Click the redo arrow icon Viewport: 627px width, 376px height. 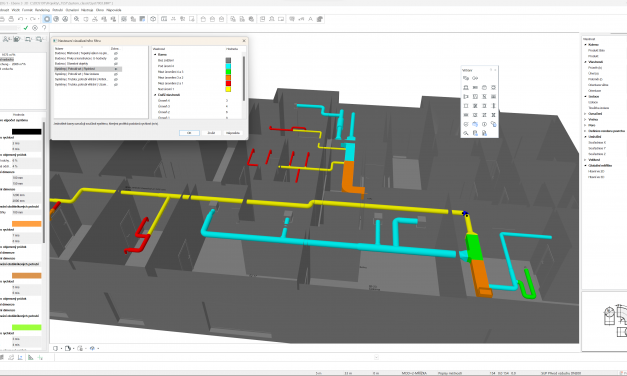(x=33, y=19)
